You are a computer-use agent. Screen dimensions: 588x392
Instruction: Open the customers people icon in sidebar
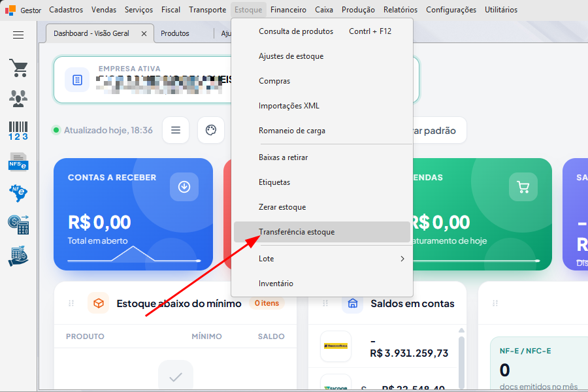18,99
